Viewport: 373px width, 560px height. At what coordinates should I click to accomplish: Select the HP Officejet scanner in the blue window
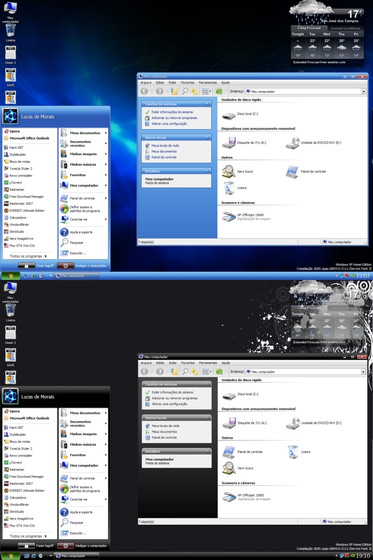[246, 216]
